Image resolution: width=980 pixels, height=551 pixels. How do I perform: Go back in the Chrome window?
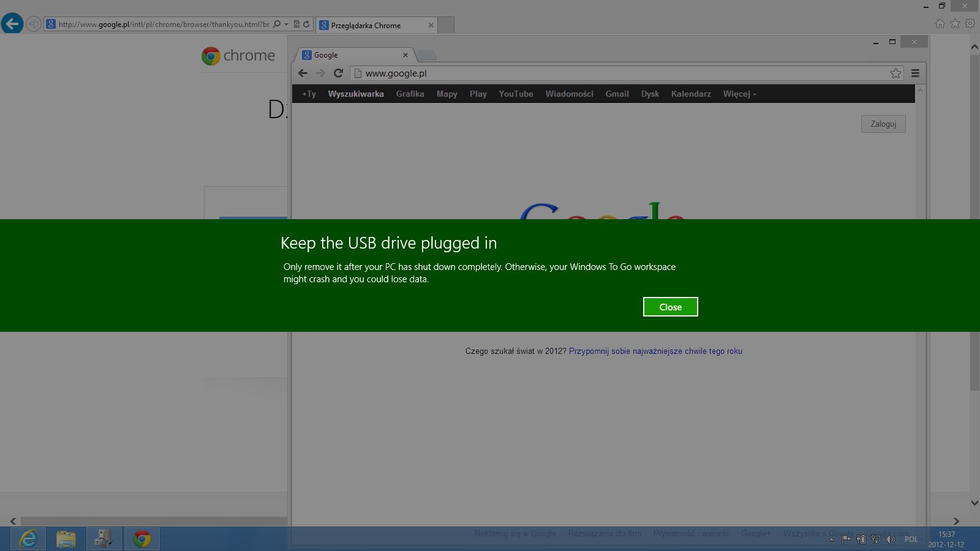[303, 73]
